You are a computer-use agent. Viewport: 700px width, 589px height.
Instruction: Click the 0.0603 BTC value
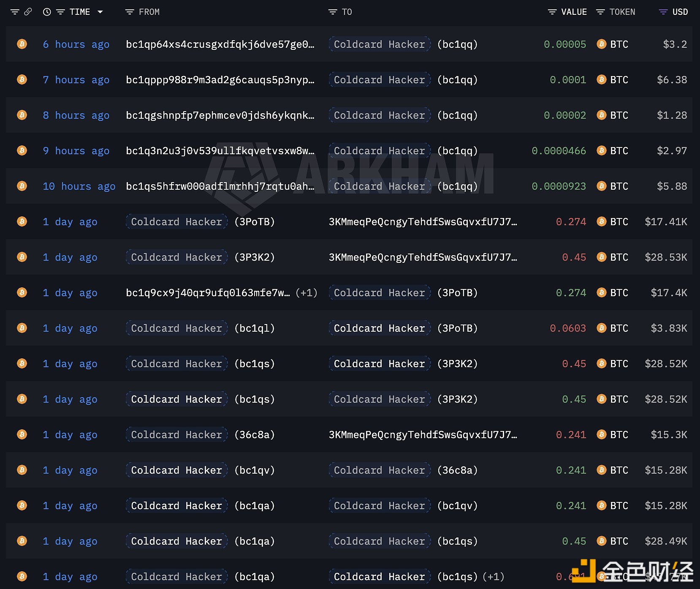pos(568,328)
